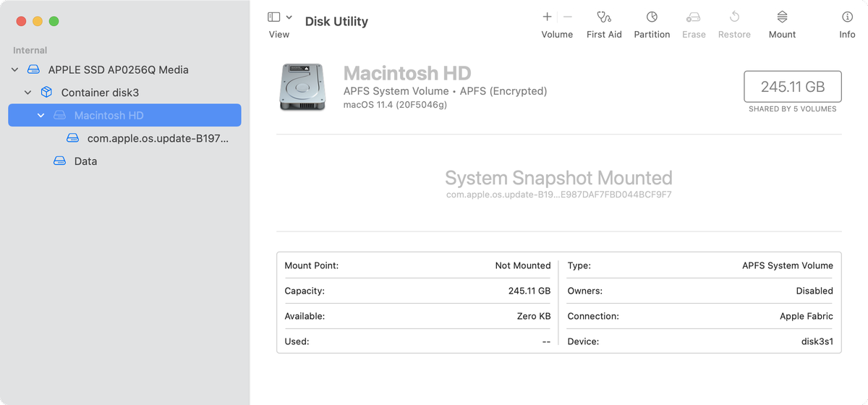Click the Erase toolbar icon
The width and height of the screenshot is (868, 405).
pos(694,17)
